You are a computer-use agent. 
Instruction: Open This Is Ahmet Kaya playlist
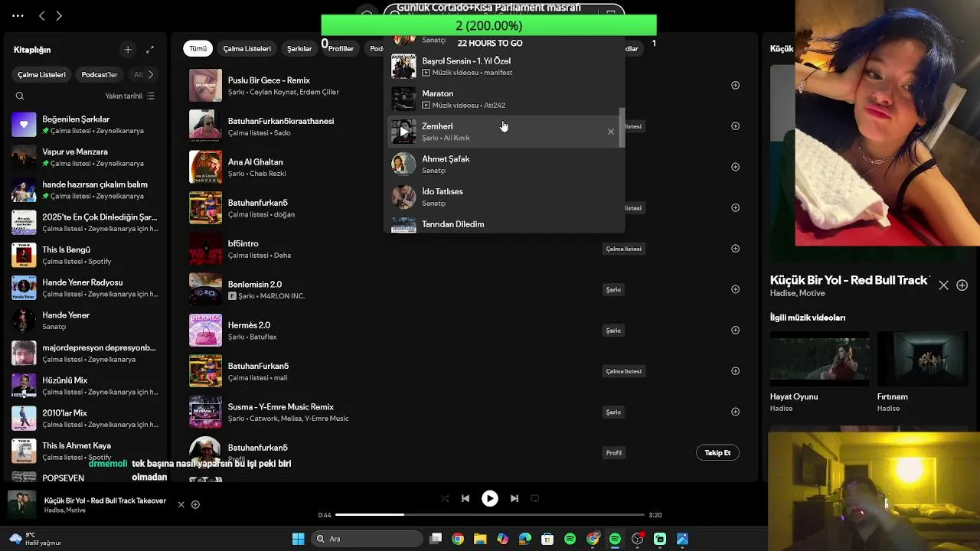[x=84, y=452]
